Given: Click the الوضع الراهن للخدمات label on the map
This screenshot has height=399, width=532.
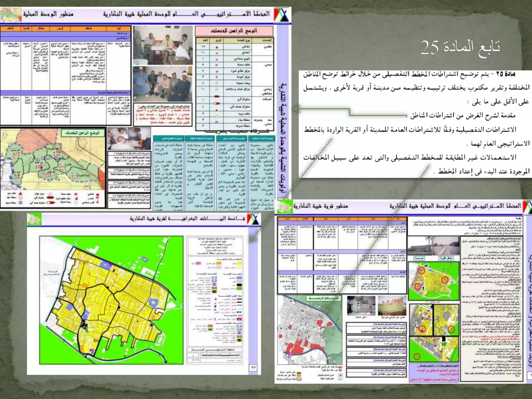Looking at the screenshot, I should coord(82,133).
